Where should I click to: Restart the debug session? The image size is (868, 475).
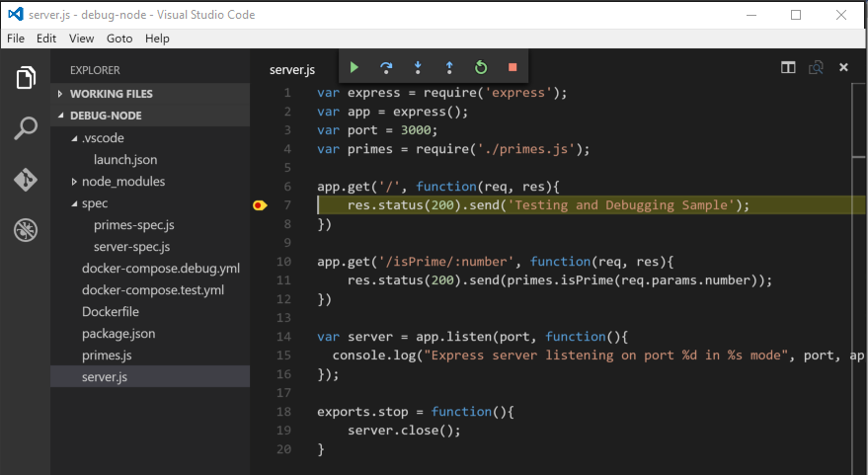point(481,67)
